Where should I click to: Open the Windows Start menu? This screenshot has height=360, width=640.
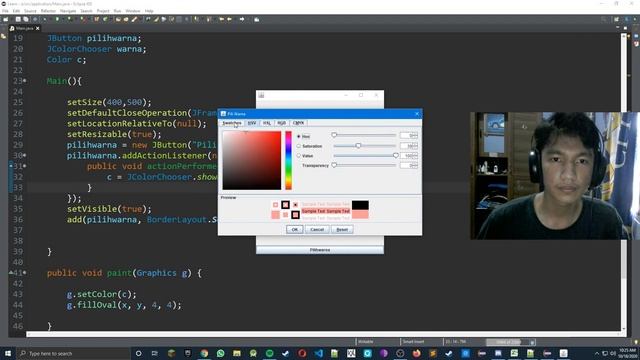(x=8, y=353)
